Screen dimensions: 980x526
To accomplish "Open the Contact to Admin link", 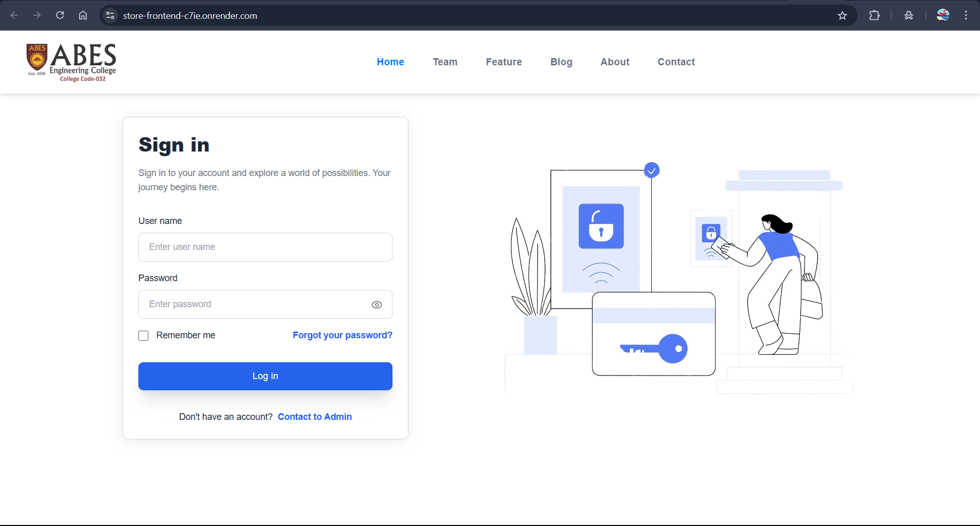I will point(314,417).
